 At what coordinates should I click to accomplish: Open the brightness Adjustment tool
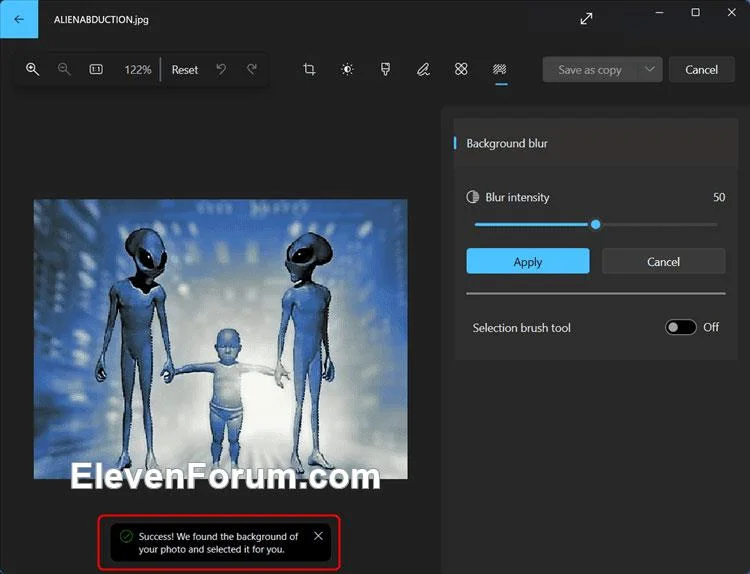tap(347, 69)
